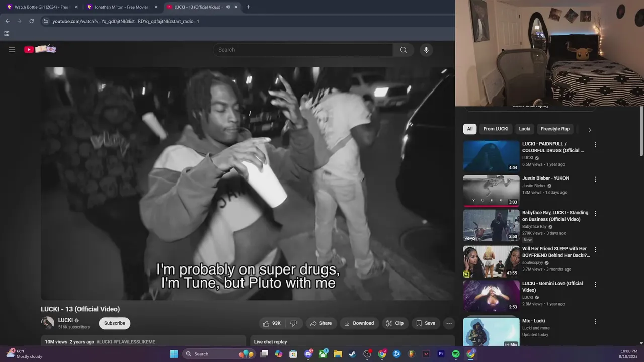Open the clock showing 10:00 PM

[x=629, y=354]
